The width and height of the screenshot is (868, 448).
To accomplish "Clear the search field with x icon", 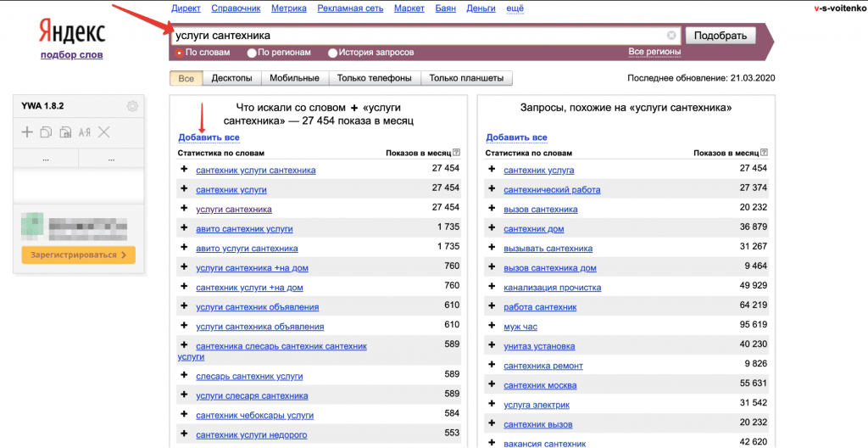I will 671,36.
